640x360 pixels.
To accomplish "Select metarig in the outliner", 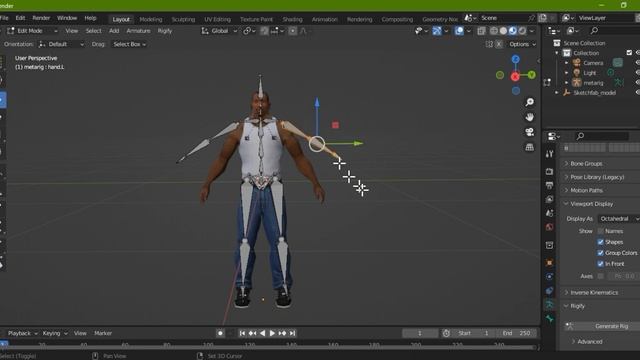I will (x=593, y=83).
